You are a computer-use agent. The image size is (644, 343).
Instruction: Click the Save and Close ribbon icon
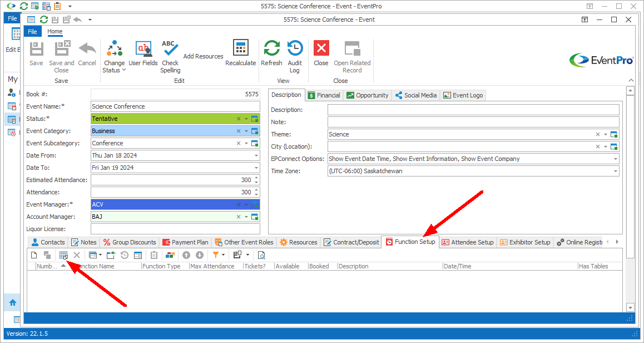pos(62,49)
